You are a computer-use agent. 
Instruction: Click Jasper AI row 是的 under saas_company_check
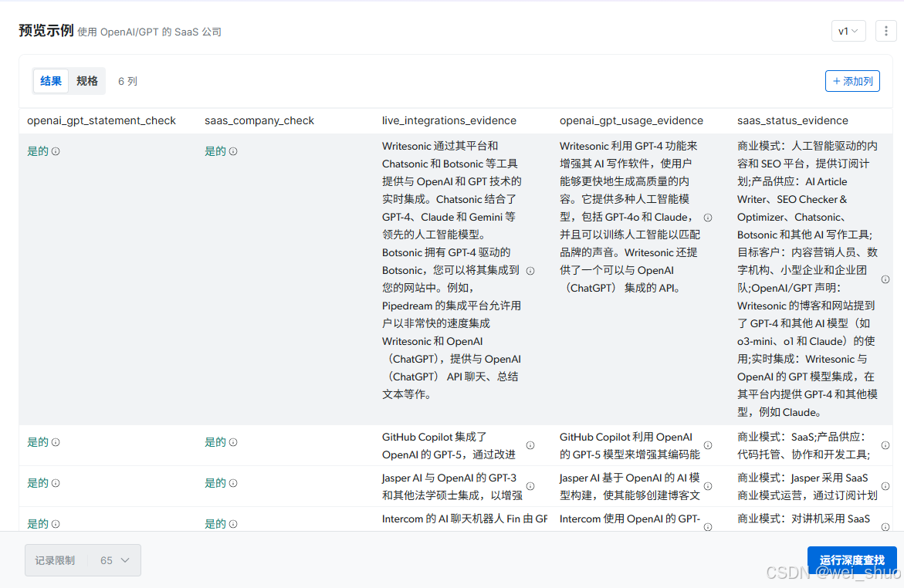(215, 484)
